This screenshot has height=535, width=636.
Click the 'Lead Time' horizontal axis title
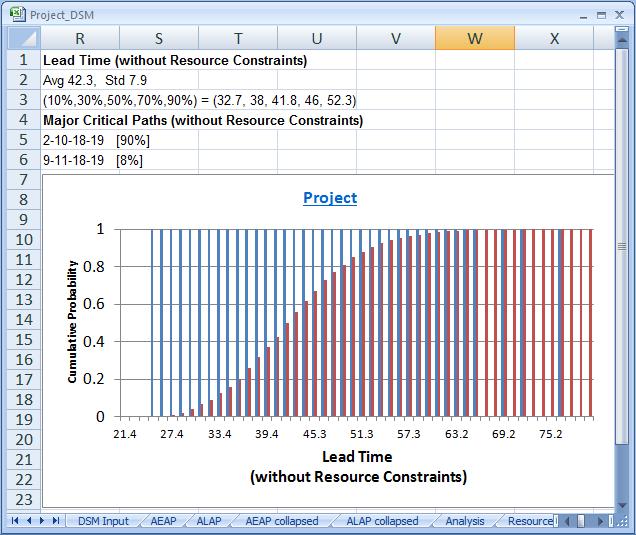point(357,457)
